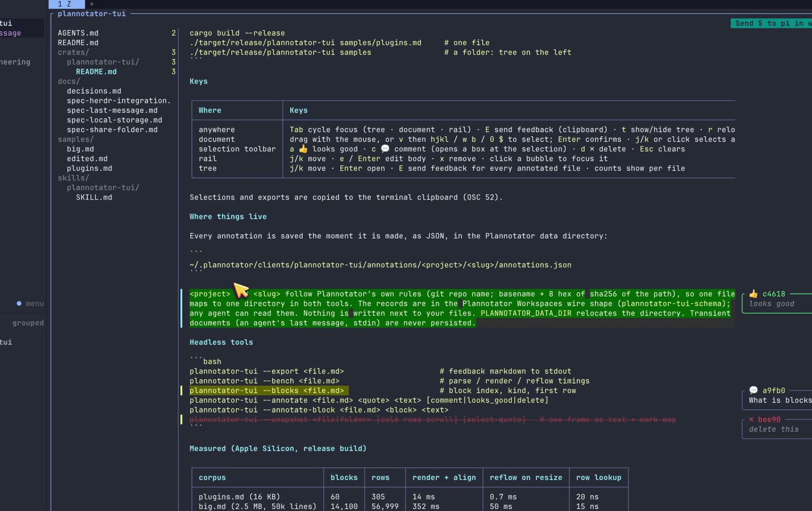Open the top-level README.md file
The width and height of the screenshot is (812, 511).
point(78,43)
